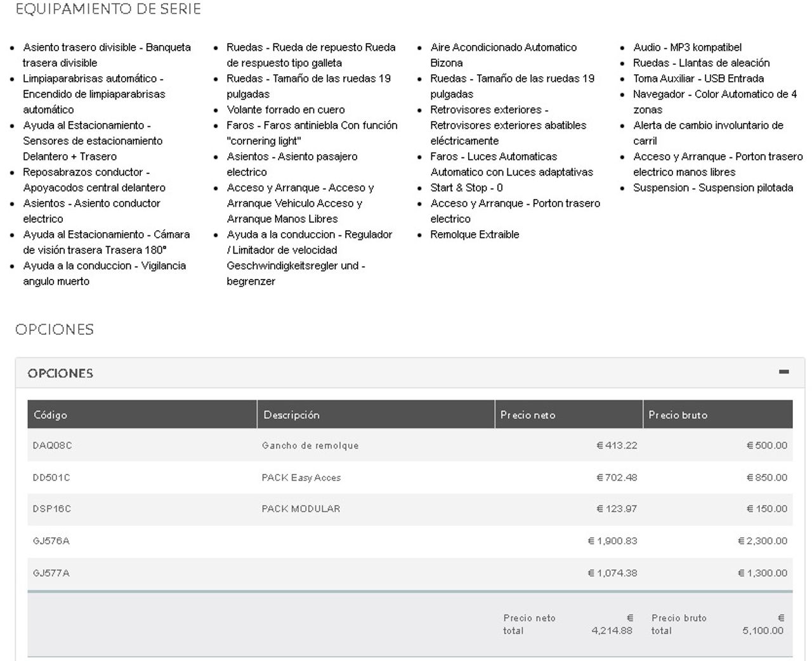Click the EQUIPAMIENTO DE SERIE heading
Viewport: 812px width, 661px height.
(x=108, y=9)
